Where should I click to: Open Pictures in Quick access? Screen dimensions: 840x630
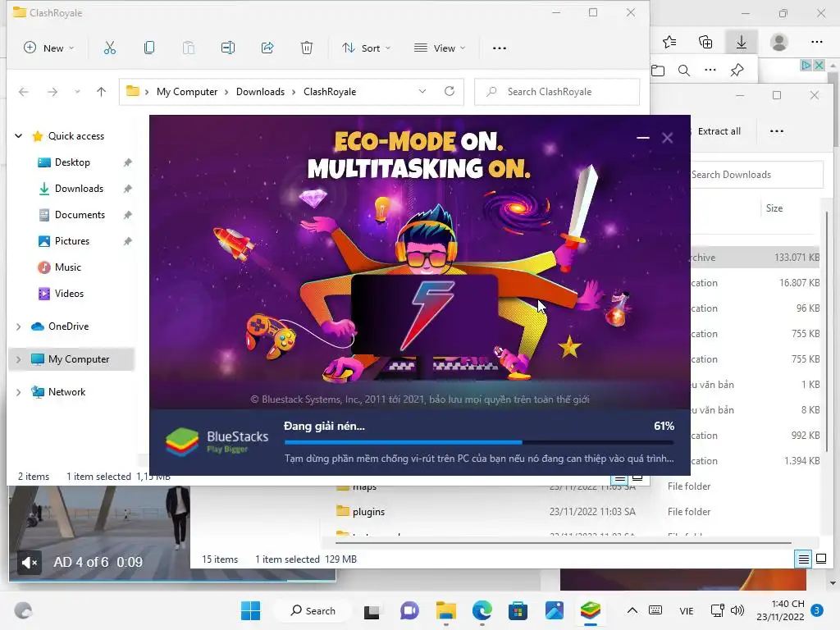point(72,241)
